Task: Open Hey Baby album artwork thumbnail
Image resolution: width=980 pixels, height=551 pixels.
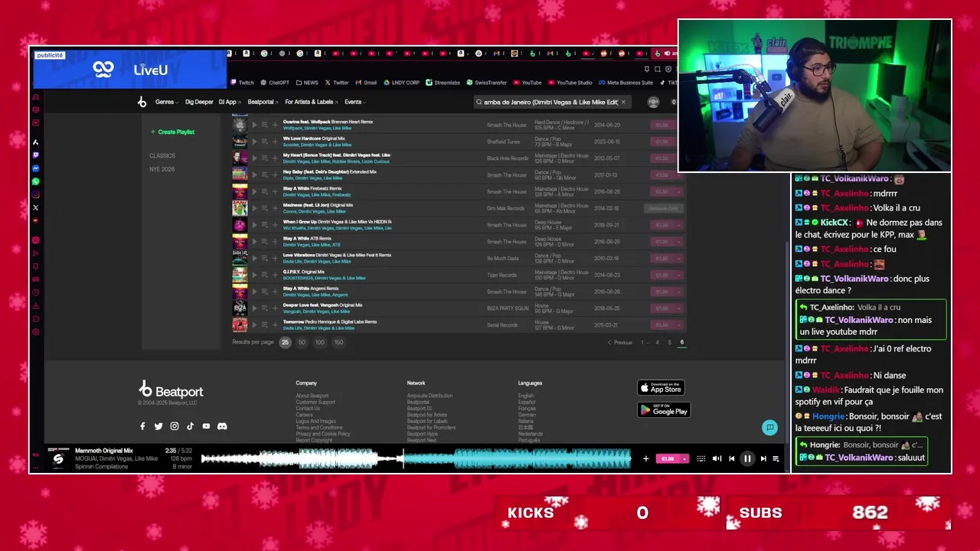Action: point(240,175)
